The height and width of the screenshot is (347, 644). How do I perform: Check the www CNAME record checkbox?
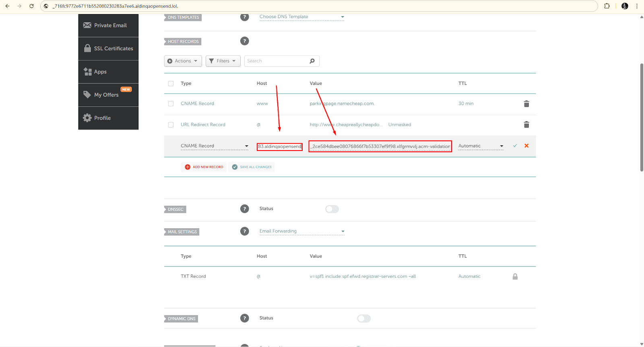tap(171, 104)
